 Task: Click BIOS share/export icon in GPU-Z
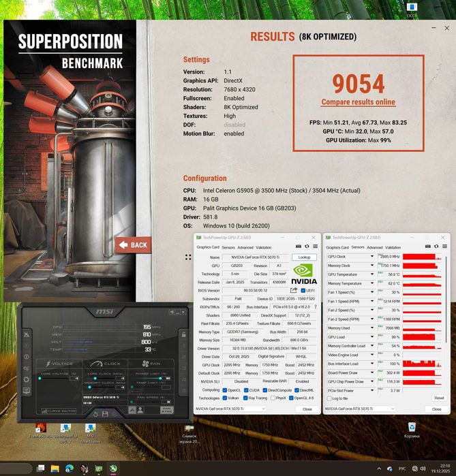tap(294, 290)
